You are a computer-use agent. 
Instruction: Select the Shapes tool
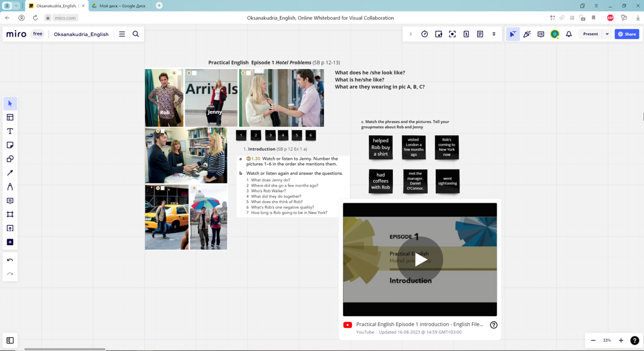pyautogui.click(x=10, y=159)
